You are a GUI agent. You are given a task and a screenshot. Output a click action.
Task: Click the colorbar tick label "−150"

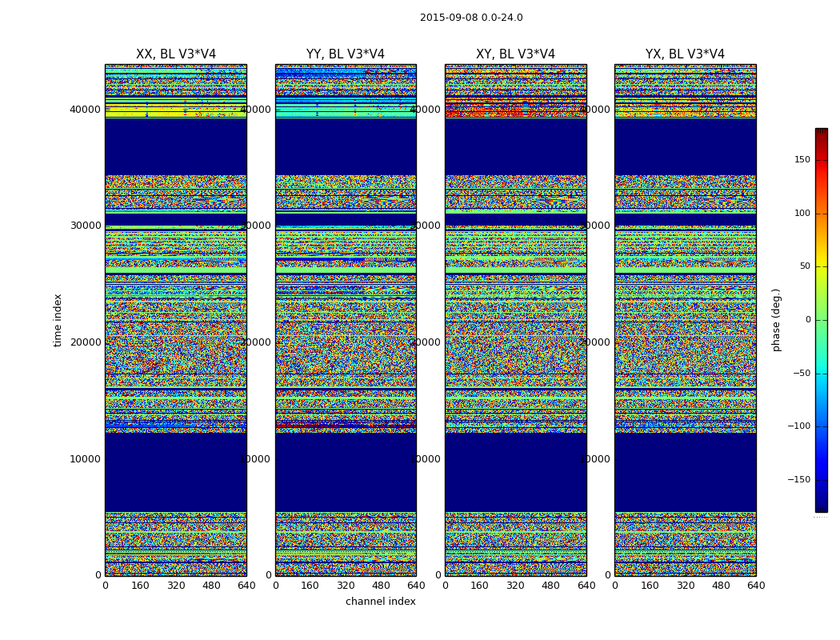click(x=798, y=479)
